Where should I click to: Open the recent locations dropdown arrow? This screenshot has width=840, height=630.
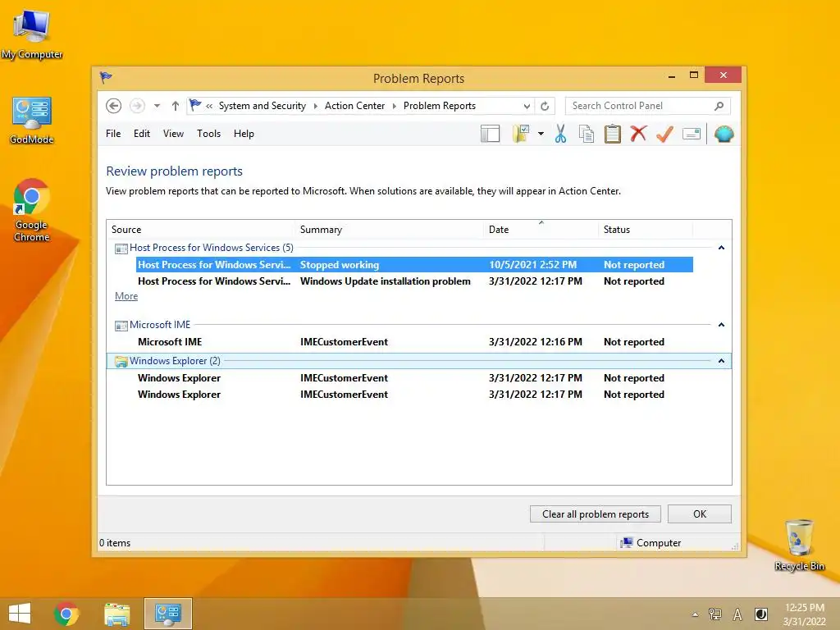157,106
